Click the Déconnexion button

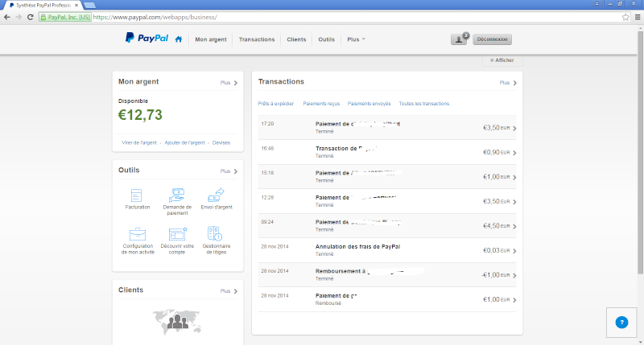point(492,39)
